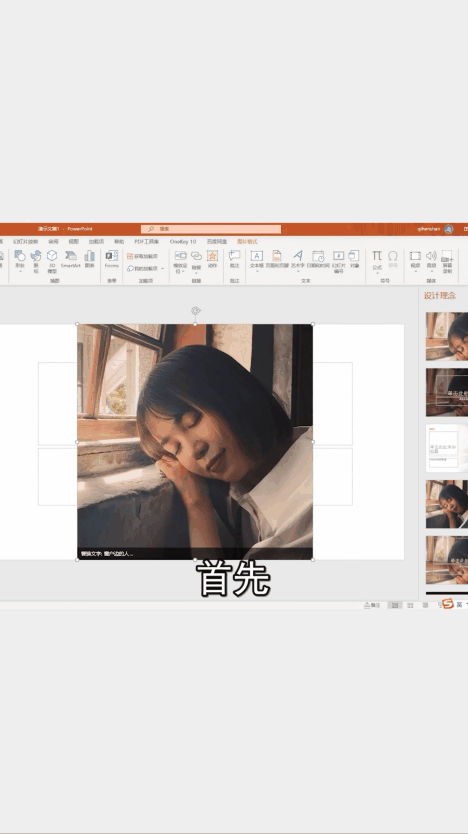Switch to Normal view in the status bar
Screen dimensions: 468x834
(395, 605)
